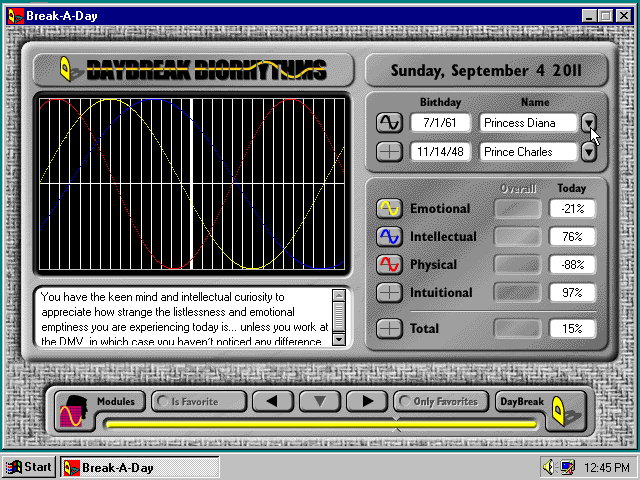Click the date banner Sunday, September 4 2011
This screenshot has height=480, width=640.
point(486,71)
